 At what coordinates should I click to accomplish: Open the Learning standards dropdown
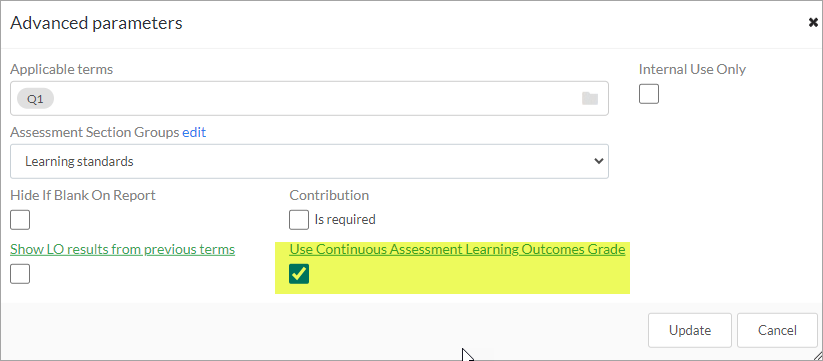[309, 161]
